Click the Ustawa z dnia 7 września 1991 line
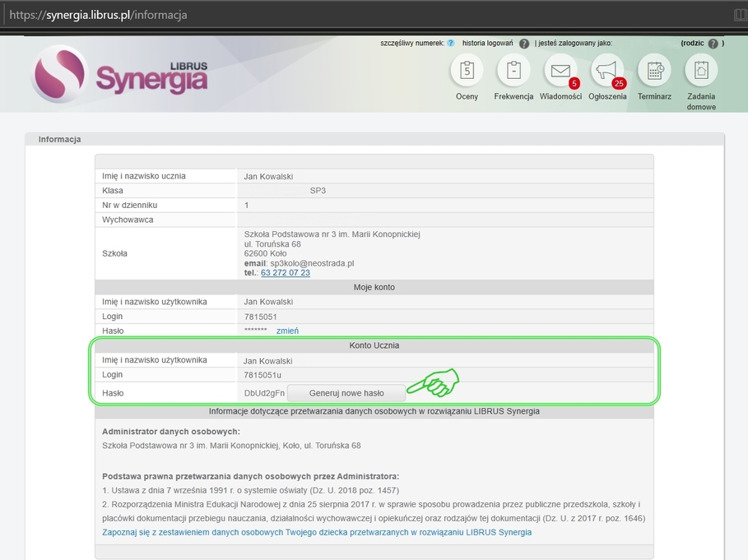The width and height of the screenshot is (748, 560). [x=251, y=490]
